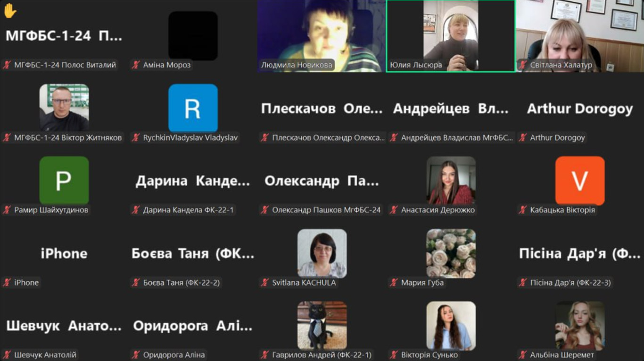This screenshot has height=361, width=644.
Task: Click the 'Svitlana KACHULA' name label
Action: click(x=304, y=282)
